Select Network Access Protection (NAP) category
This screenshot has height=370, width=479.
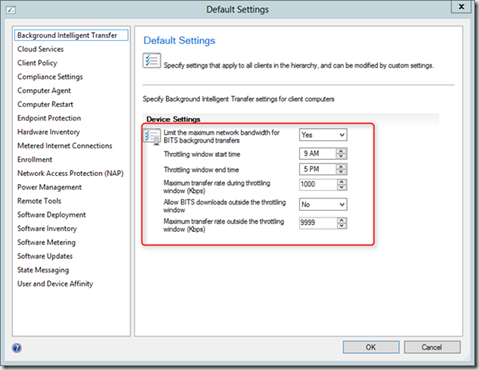(x=70, y=173)
